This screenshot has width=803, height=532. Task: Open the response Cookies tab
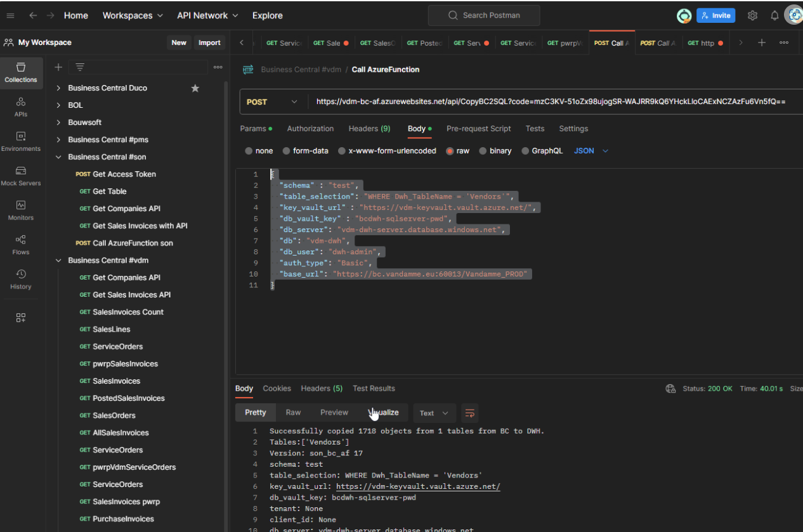coord(277,389)
